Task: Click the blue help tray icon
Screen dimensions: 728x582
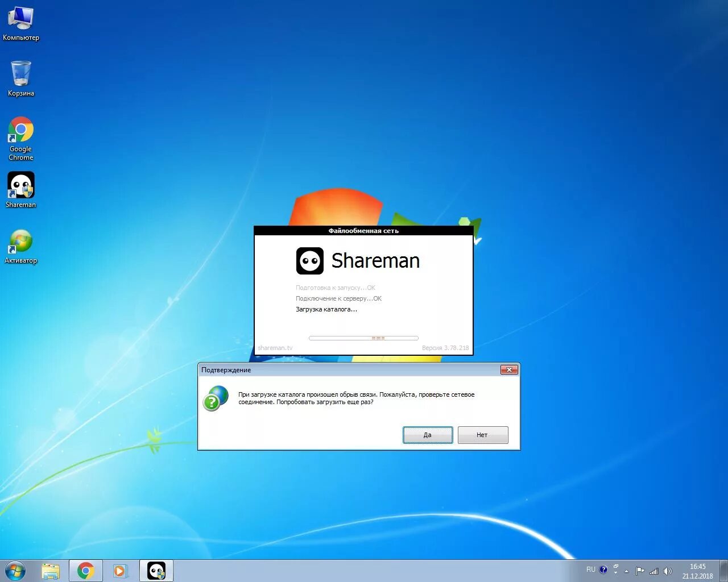Action: (x=603, y=569)
